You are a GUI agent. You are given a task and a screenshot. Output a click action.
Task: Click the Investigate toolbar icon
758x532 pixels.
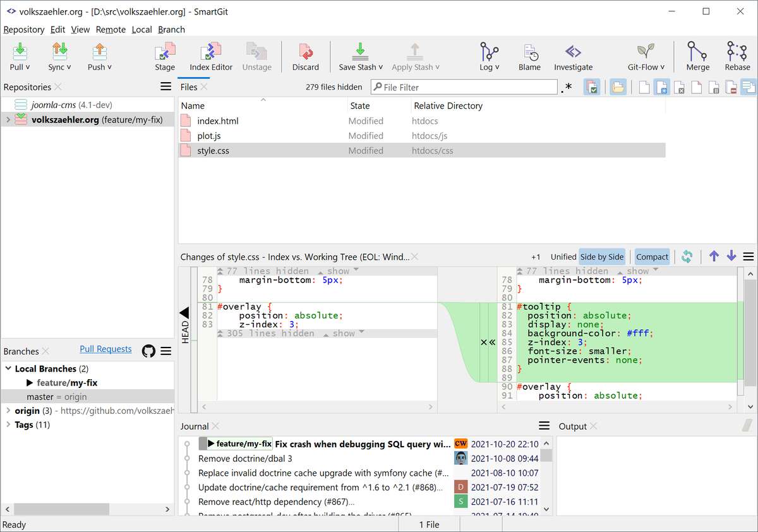[573, 51]
